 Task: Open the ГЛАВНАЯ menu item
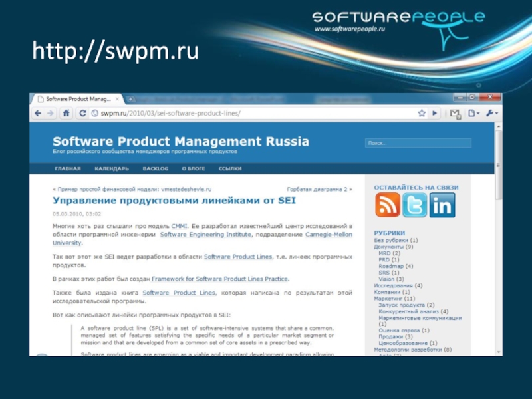68,169
